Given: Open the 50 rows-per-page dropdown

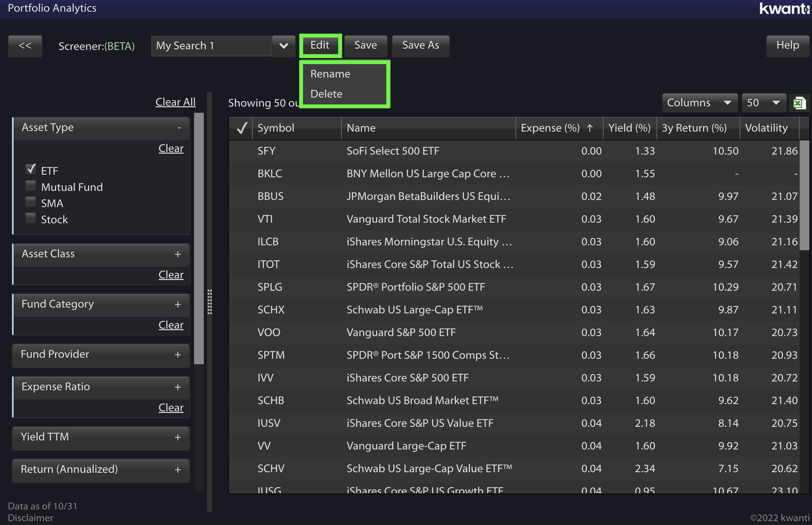Looking at the screenshot, I should (x=764, y=103).
